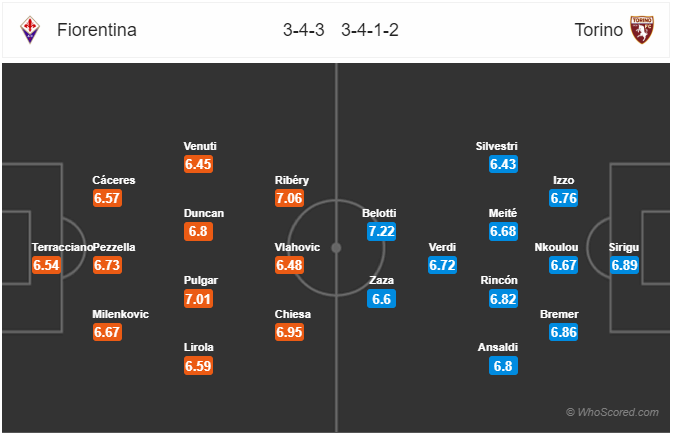Click Venuti's 6.45 rating badge
Viewport: 673px width, 433px height.
point(198,164)
